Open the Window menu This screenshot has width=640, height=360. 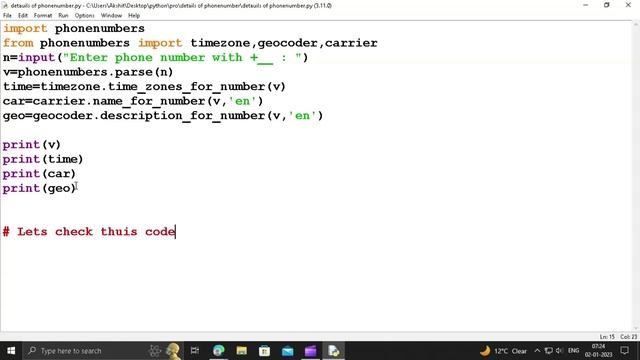pyautogui.click(x=111, y=16)
